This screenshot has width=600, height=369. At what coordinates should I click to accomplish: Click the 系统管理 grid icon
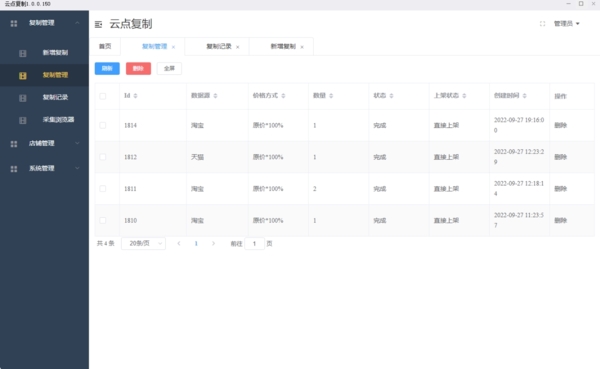click(x=14, y=169)
